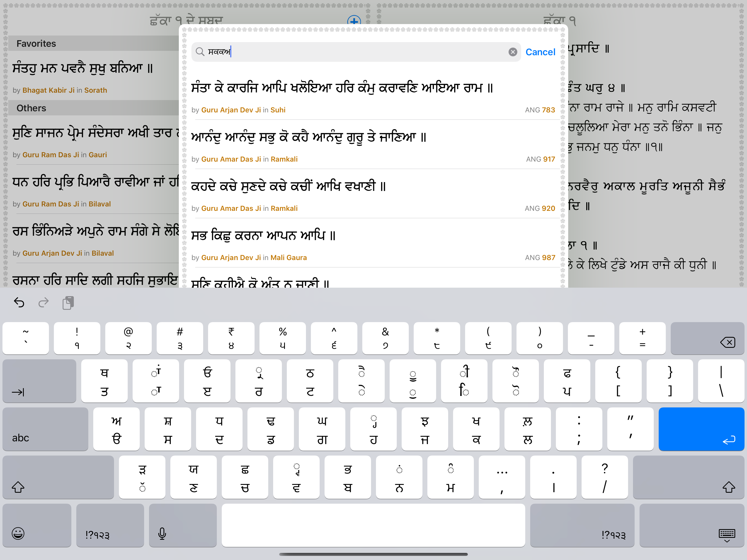Hide the on-screen keyboard
The image size is (747, 560).
tap(691, 525)
